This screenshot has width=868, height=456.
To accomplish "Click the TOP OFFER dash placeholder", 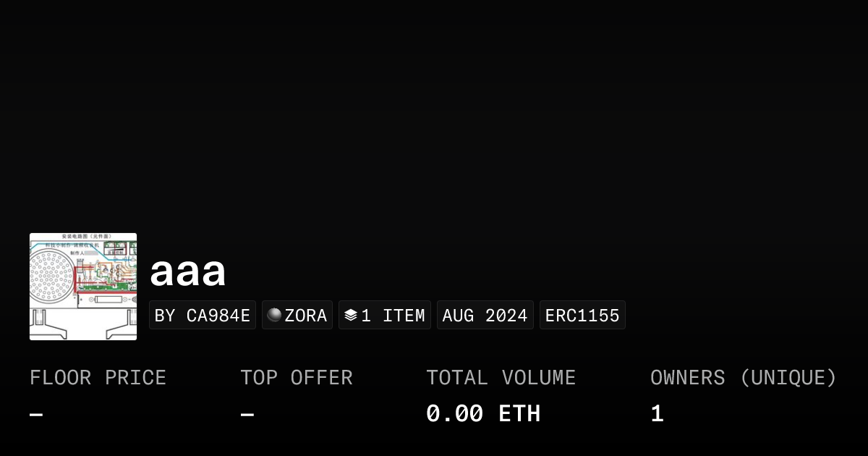I will click(245, 413).
